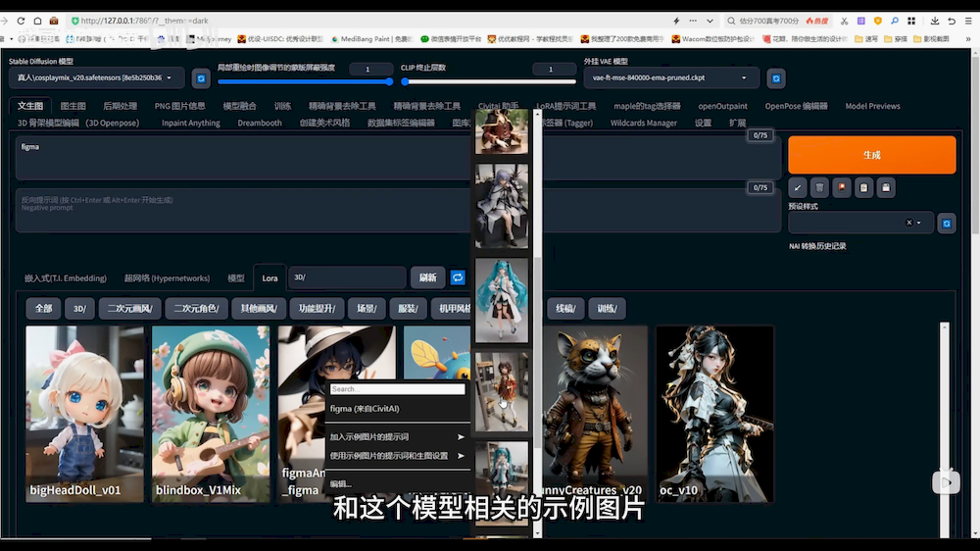Open the Stable Diffusion model dropdown
The height and width of the screenshot is (551, 980).
point(96,77)
